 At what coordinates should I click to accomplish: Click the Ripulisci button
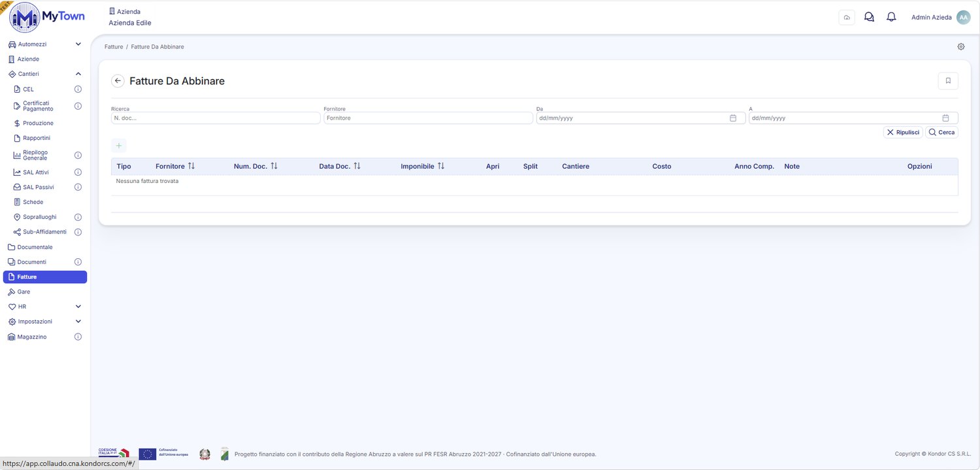pyautogui.click(x=903, y=132)
